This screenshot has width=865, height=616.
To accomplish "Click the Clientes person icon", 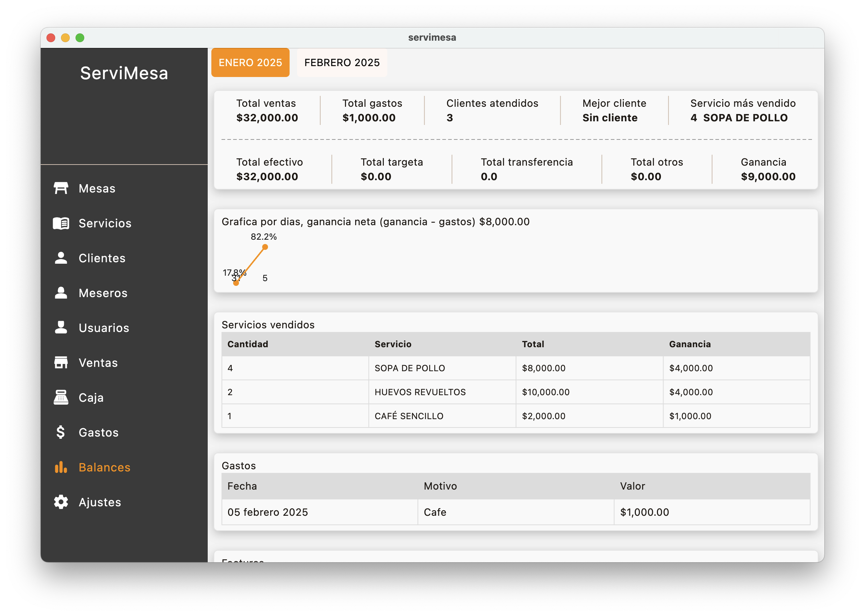I will point(61,258).
